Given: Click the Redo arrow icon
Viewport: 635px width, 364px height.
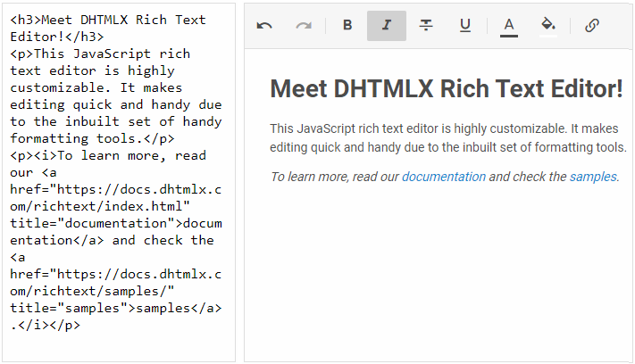Looking at the screenshot, I should [304, 26].
